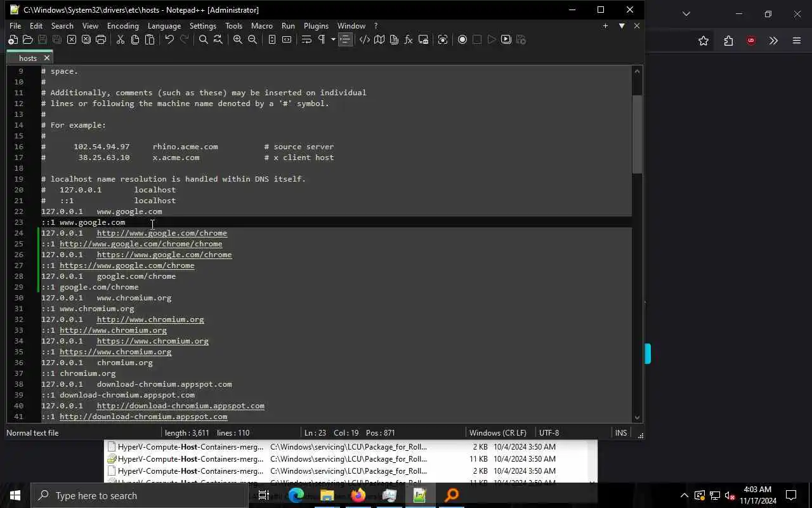Expand Firefox toolbar overflow chevrons
This screenshot has height=508, width=812.
(773, 41)
